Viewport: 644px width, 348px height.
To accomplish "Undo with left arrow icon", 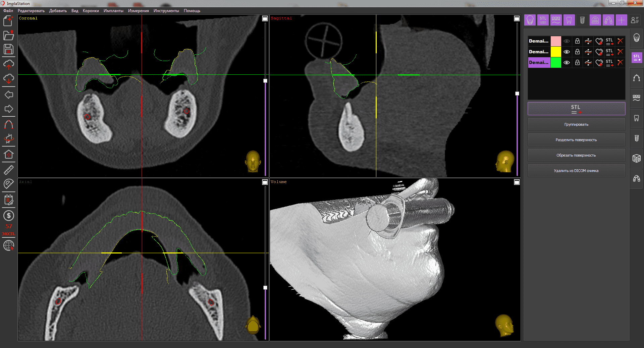I will click(x=8, y=95).
